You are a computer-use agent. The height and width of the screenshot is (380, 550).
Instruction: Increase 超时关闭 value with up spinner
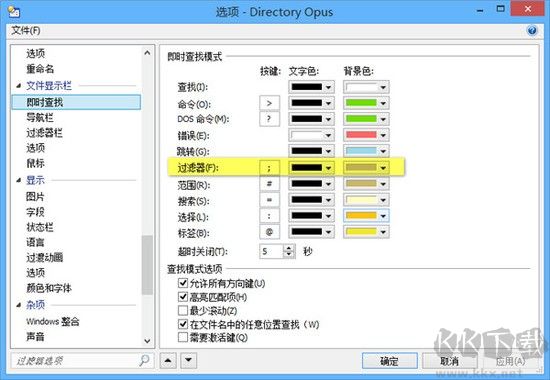pos(289,248)
